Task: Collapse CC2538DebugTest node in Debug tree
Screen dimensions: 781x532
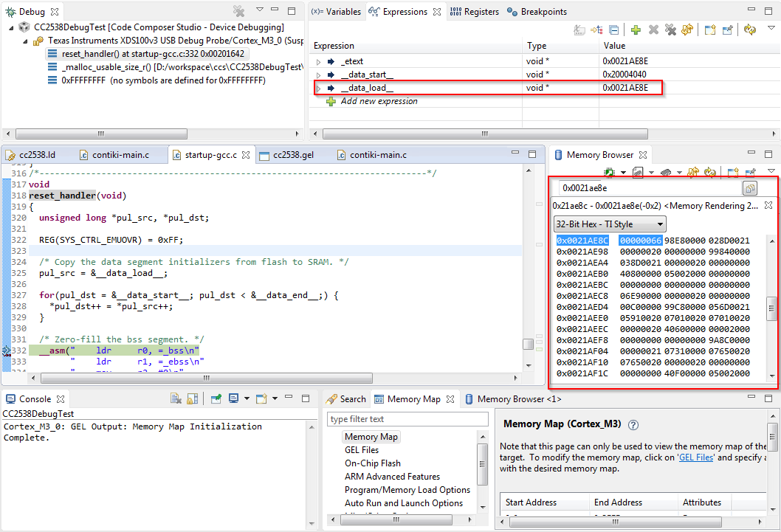Action: coord(11,28)
